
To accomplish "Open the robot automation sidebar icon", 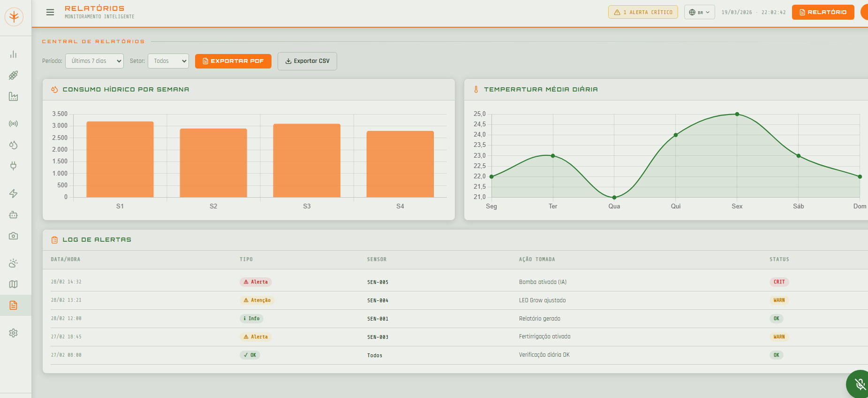I will point(14,215).
